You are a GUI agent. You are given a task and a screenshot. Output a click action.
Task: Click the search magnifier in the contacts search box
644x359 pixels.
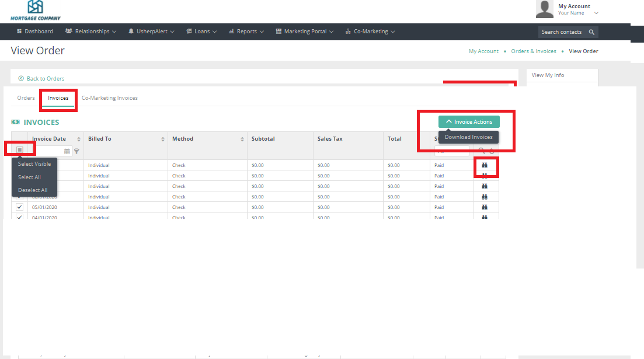591,32
